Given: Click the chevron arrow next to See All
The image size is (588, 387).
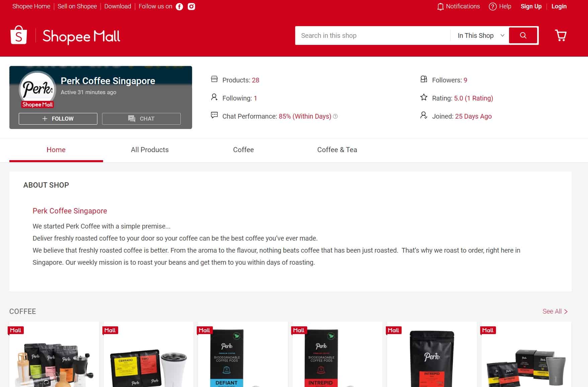Looking at the screenshot, I should tap(566, 312).
